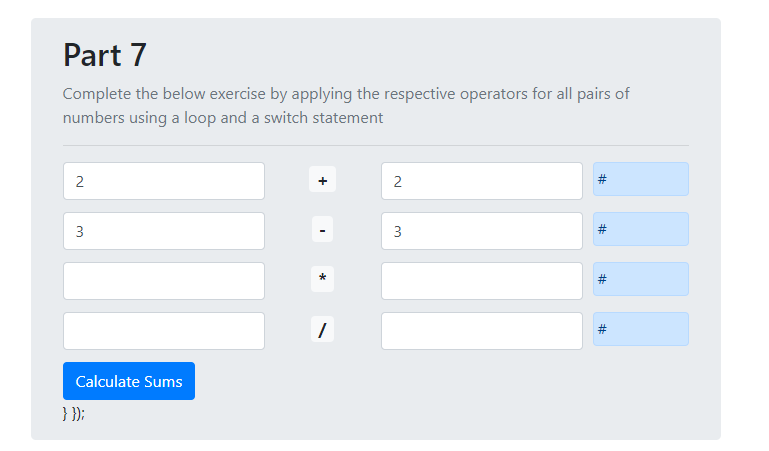Click the empty right input in the multiplication row
This screenshot has height=451, width=769.
pyautogui.click(x=481, y=281)
